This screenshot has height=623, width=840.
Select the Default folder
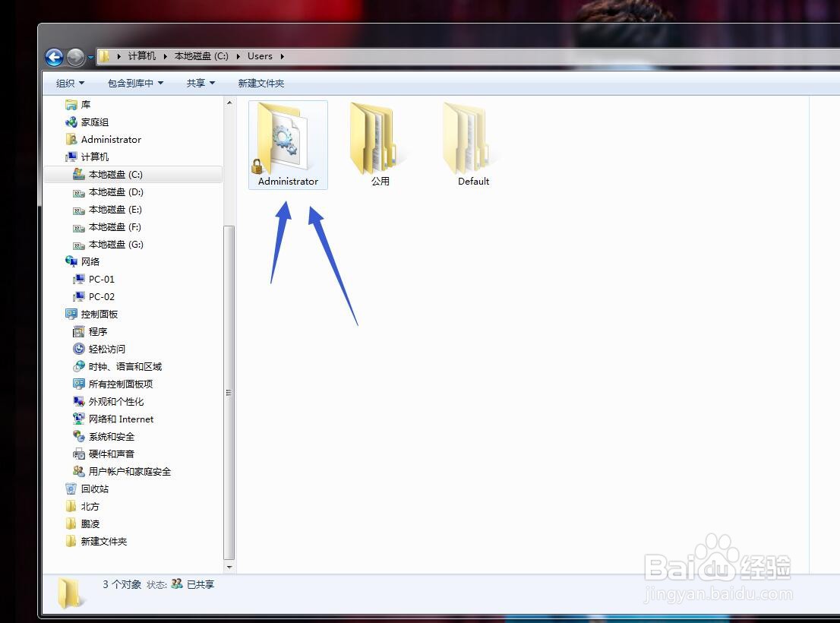(x=473, y=144)
